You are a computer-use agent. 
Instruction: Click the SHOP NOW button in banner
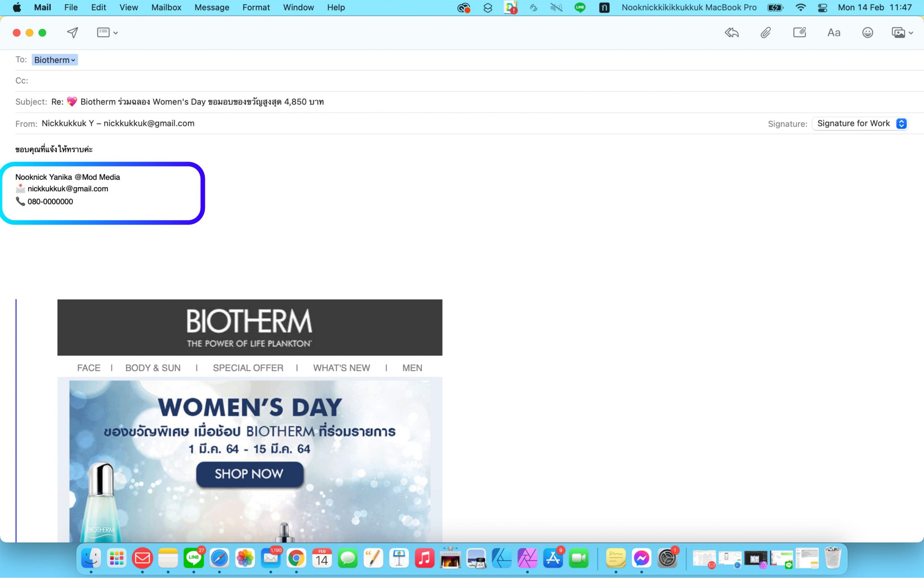[x=249, y=474]
